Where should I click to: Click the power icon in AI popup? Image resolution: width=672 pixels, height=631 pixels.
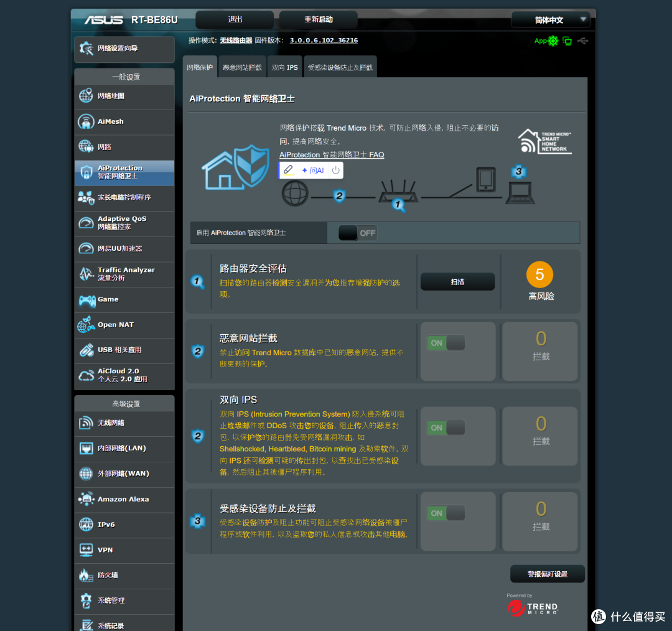coord(336,170)
